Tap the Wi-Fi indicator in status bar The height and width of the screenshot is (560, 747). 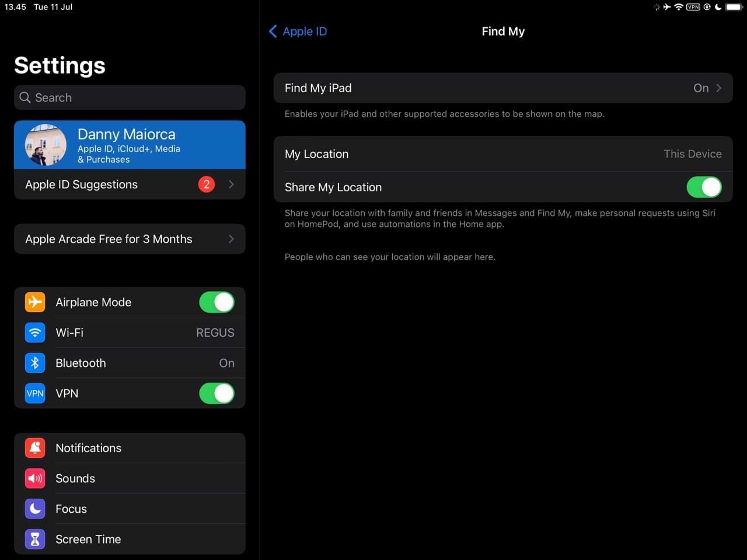[x=679, y=7]
